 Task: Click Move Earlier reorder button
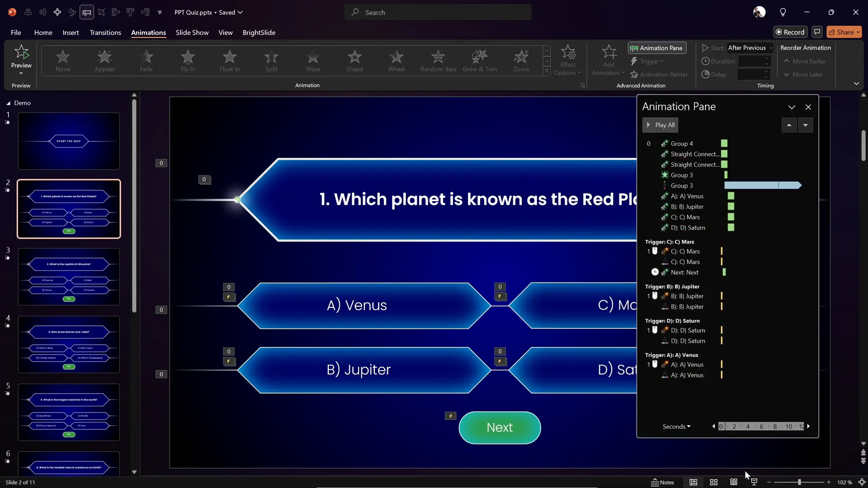coord(804,61)
